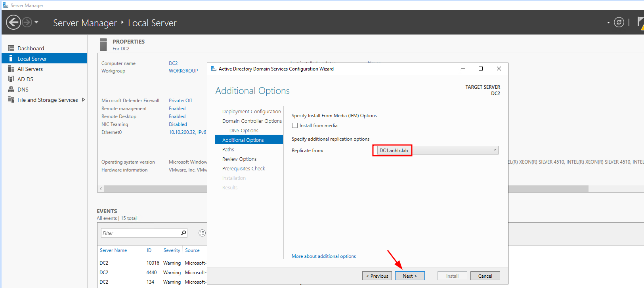Open navigation history dropdown arrow

tap(36, 22)
